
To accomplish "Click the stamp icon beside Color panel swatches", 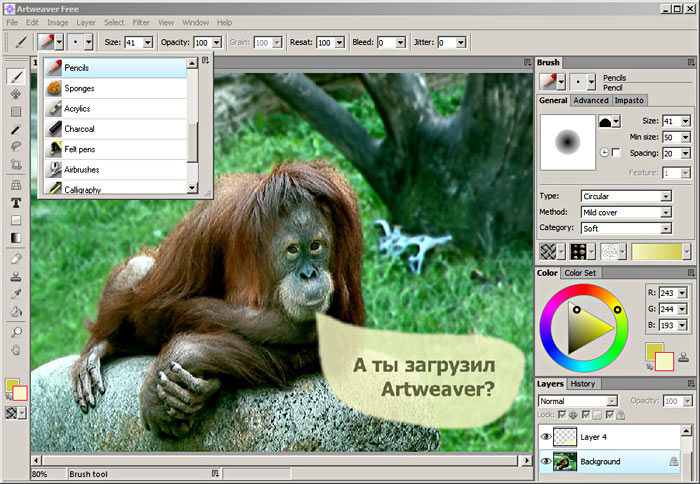I will pyautogui.click(x=683, y=356).
